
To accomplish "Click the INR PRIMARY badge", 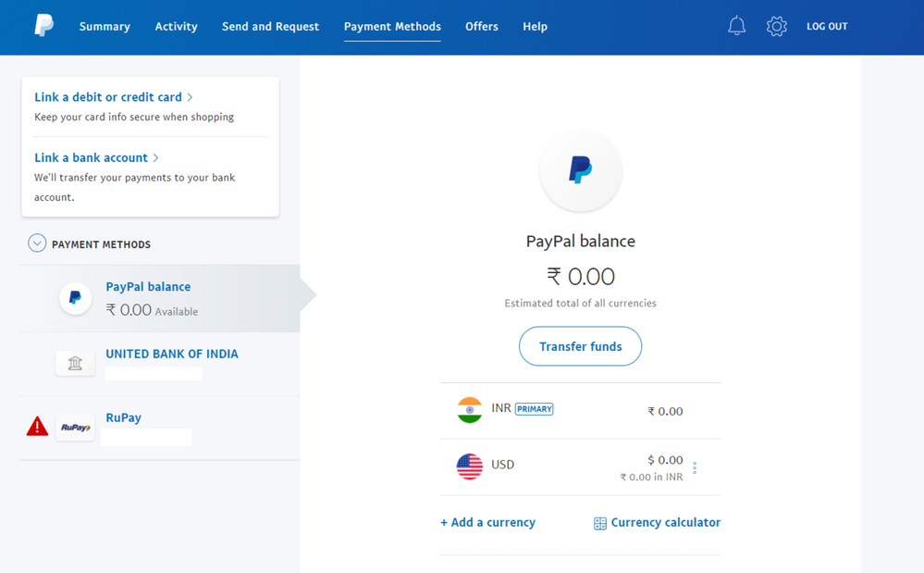I will [x=534, y=409].
